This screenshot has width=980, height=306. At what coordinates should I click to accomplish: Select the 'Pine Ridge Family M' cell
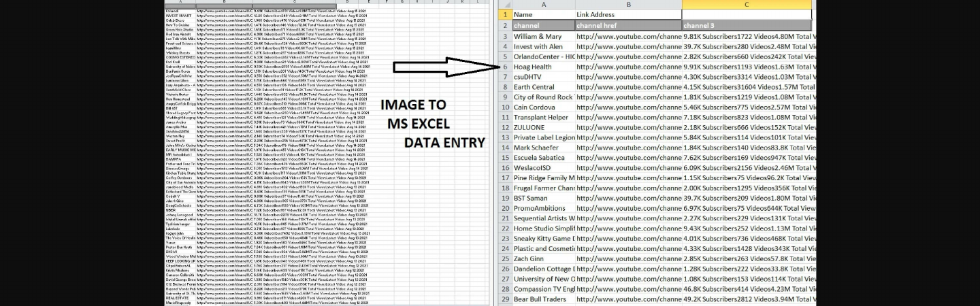tap(543, 177)
